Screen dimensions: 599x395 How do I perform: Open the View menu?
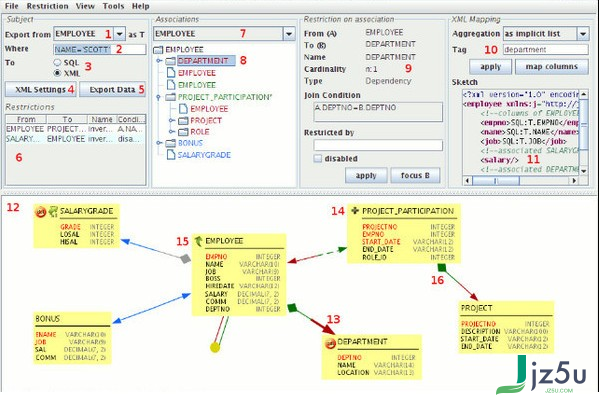point(85,6)
